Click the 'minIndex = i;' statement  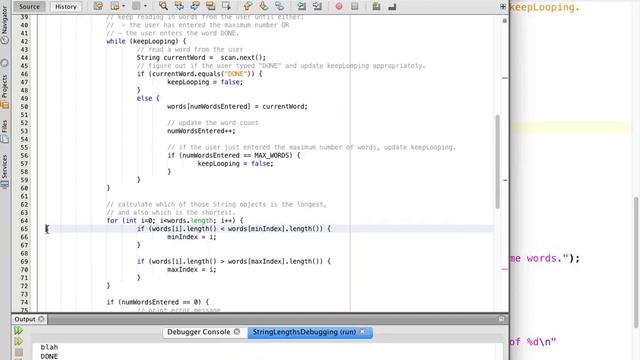coord(191,237)
